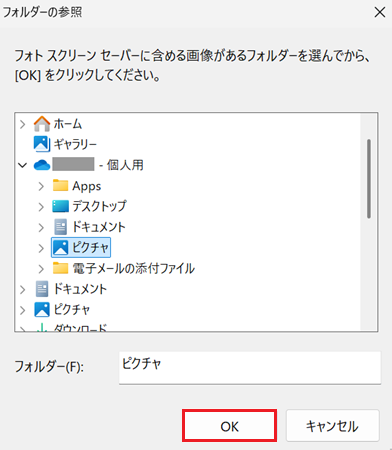The image size is (392, 450).
Task: Expand the 電子メールの添付ファイル chevron
Action: click(41, 269)
